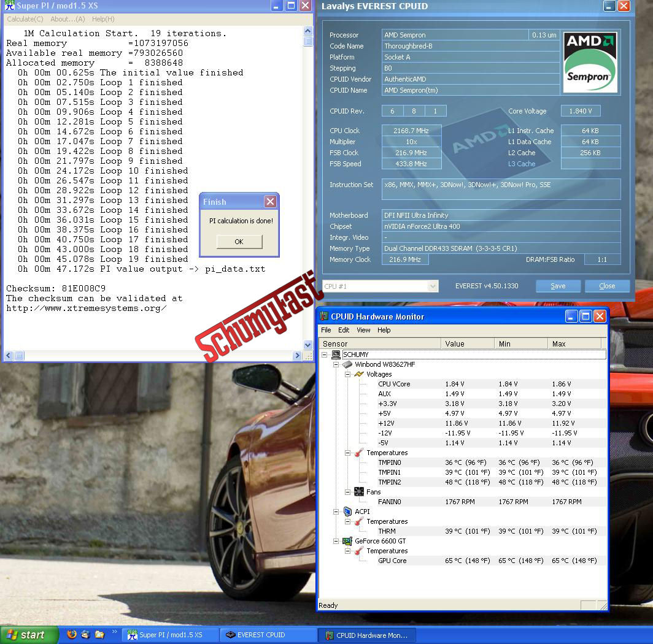653x644 pixels.
Task: Click the Super PI horizontal scroll right arrow
Action: tap(297, 356)
